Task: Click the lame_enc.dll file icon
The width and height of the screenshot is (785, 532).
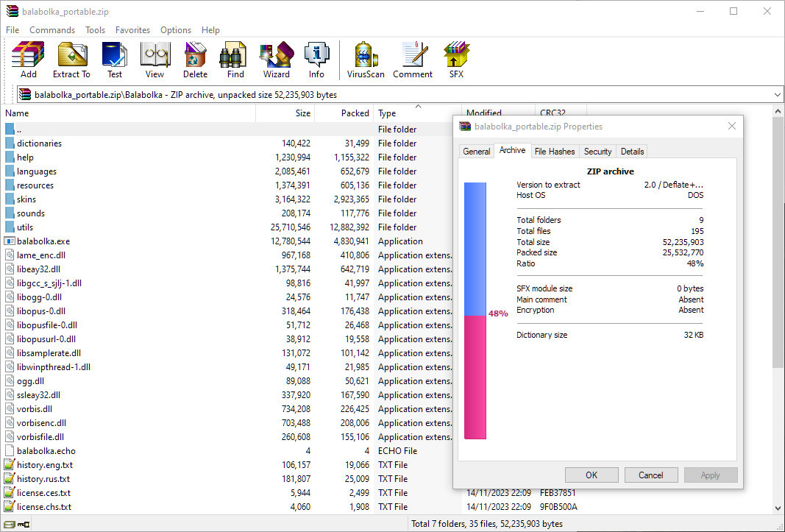Action: coord(10,255)
